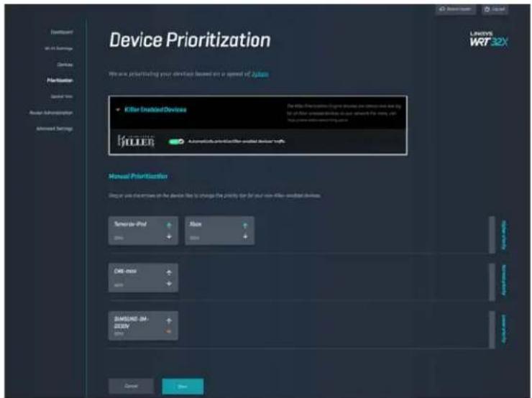
Task: Go to Wi-Fi Settings in sidebar
Action: (x=59, y=48)
